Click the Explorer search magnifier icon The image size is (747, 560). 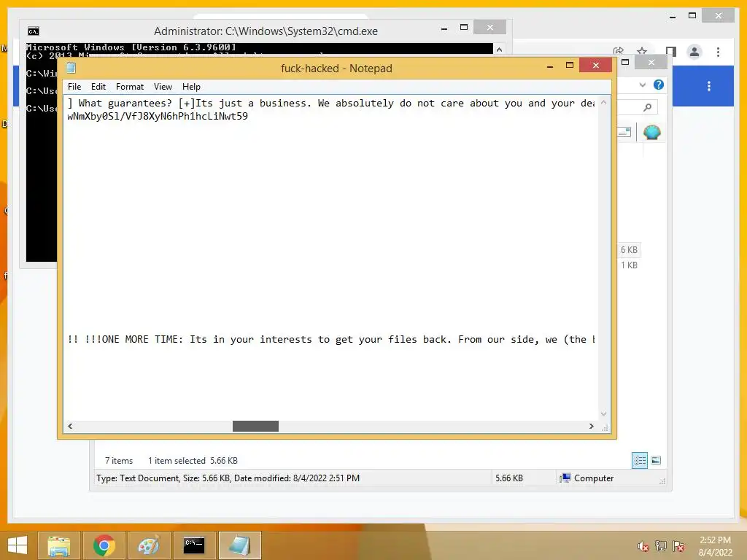coord(647,108)
